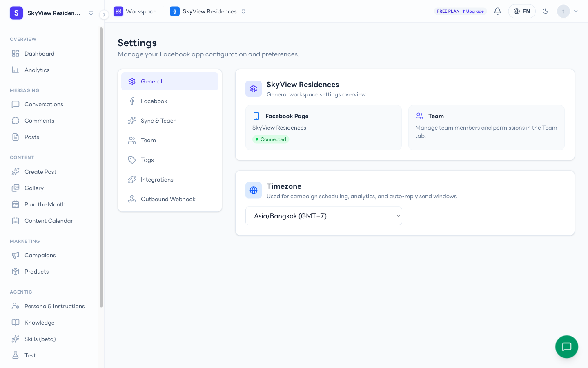
Task: Open Conversations message icon
Action: (16, 104)
